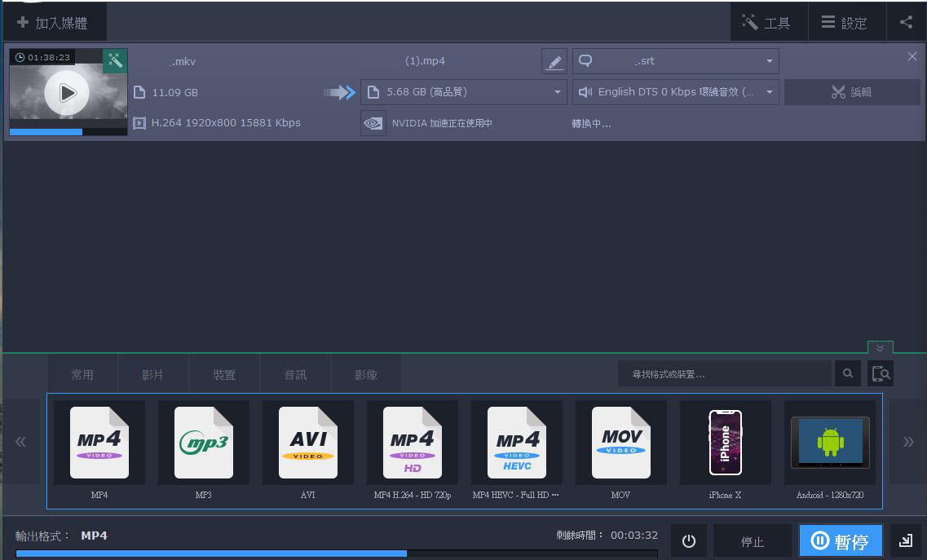Click the output format MP4 label
927x560 pixels.
pos(94,536)
